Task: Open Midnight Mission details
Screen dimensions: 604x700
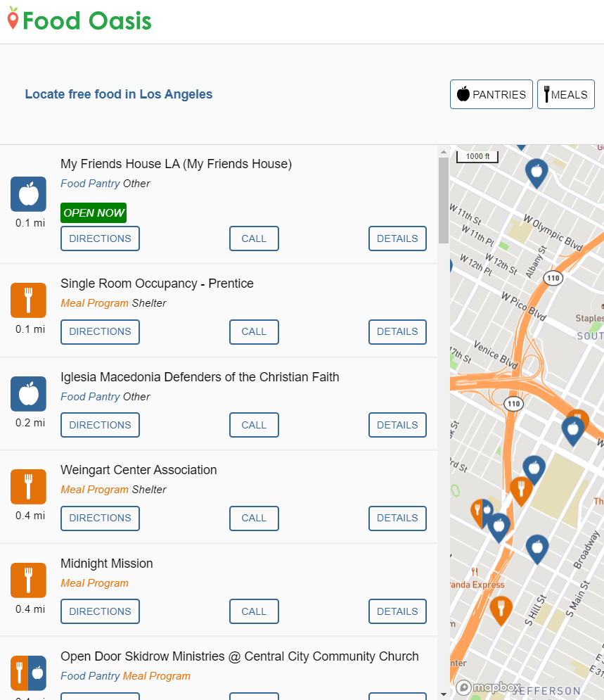Action: tap(397, 611)
